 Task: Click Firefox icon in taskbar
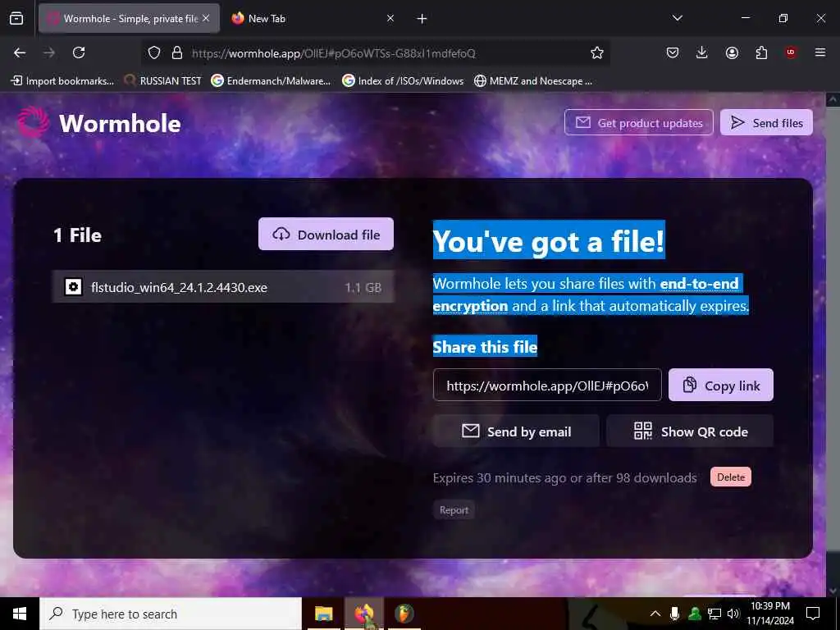coord(363,614)
